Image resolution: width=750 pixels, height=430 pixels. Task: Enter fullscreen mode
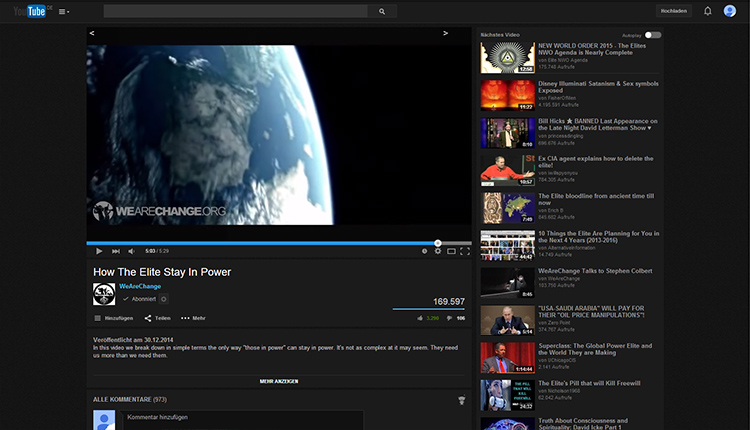pos(464,251)
